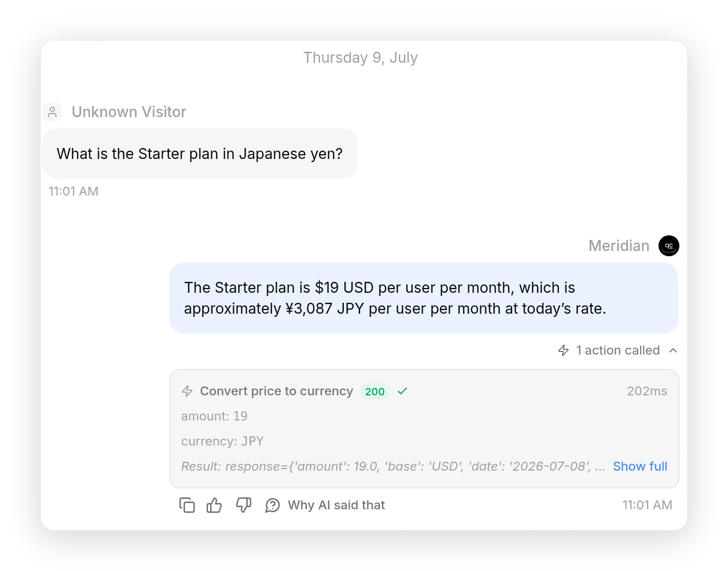728x571 pixels.
Task: Click the green checkmark success icon
Action: tap(402, 391)
